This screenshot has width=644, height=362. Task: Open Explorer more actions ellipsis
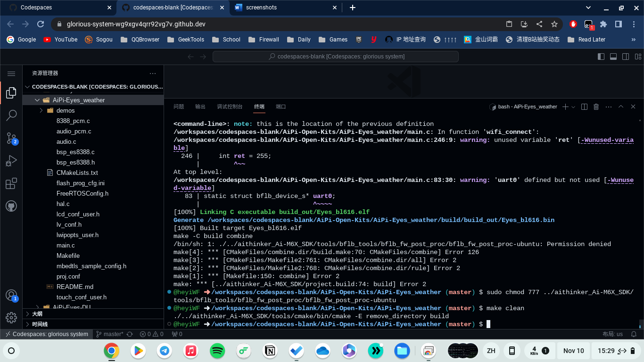pos(153,74)
